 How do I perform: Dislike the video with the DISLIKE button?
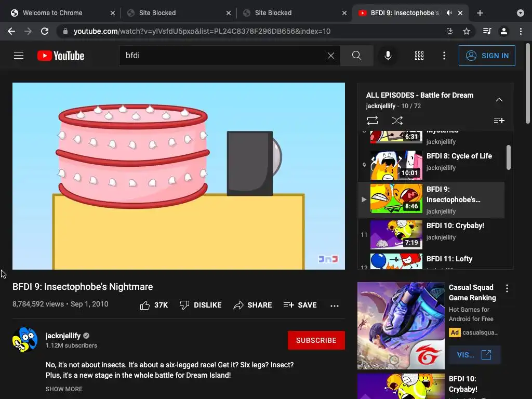(x=201, y=305)
